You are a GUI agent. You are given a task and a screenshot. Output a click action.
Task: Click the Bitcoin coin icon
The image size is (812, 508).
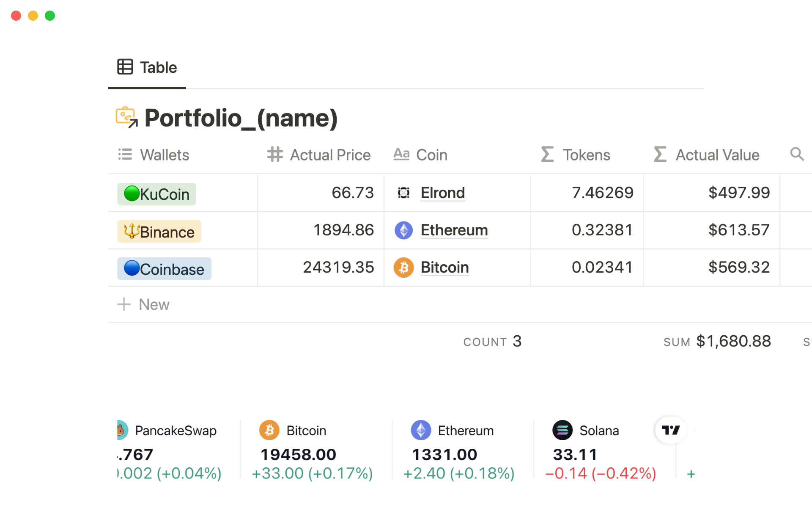404,267
